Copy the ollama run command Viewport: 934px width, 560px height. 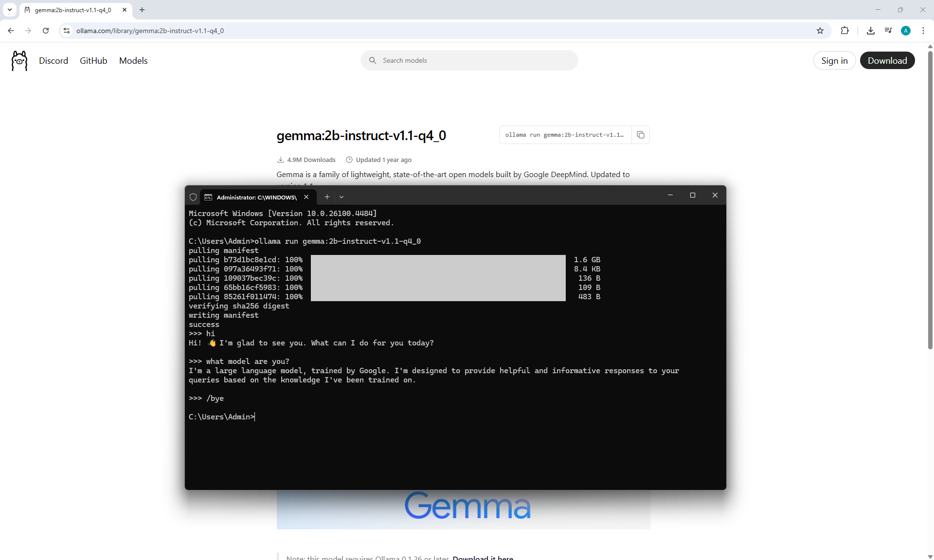(641, 135)
